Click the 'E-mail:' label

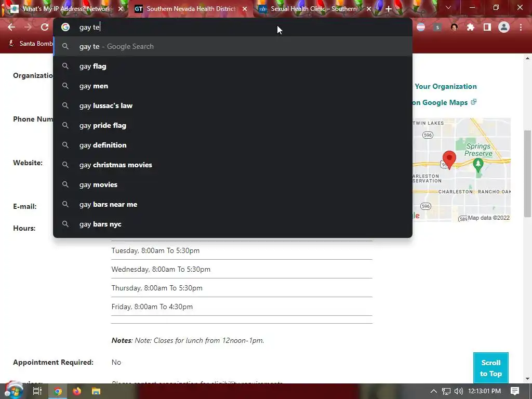click(x=25, y=206)
